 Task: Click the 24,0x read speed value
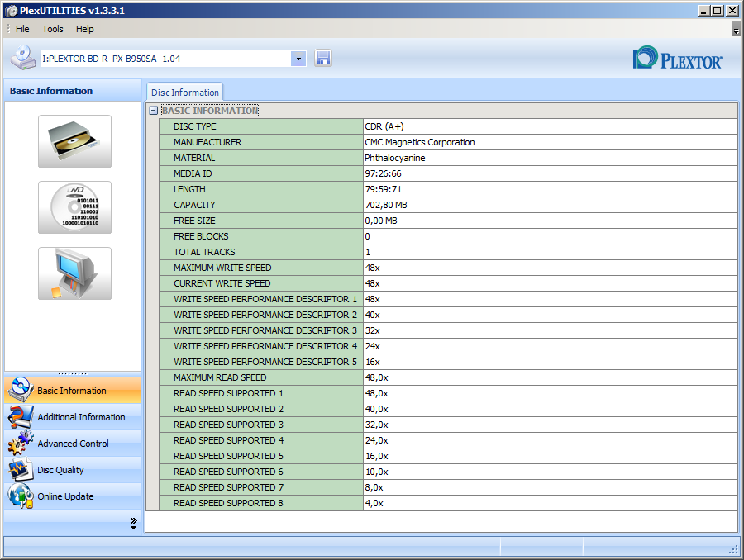click(377, 440)
